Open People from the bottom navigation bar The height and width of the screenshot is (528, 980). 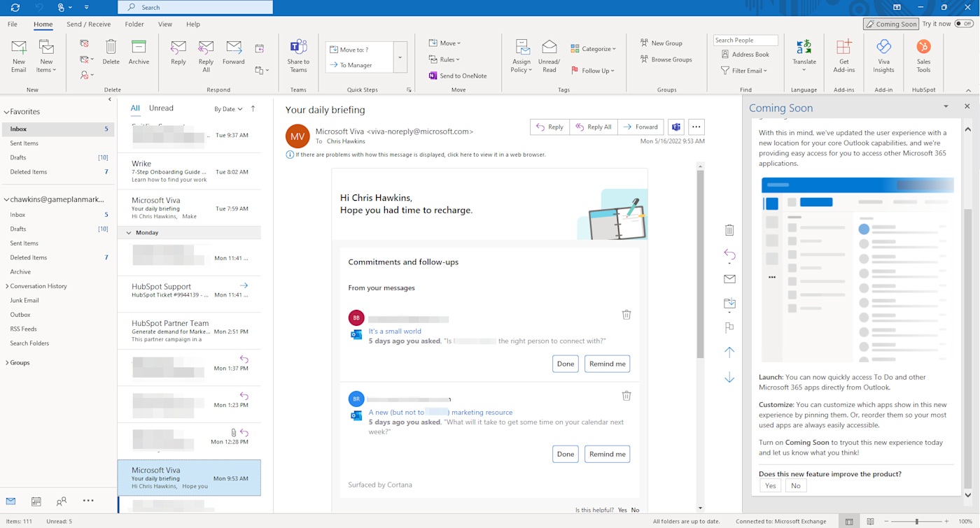click(62, 501)
